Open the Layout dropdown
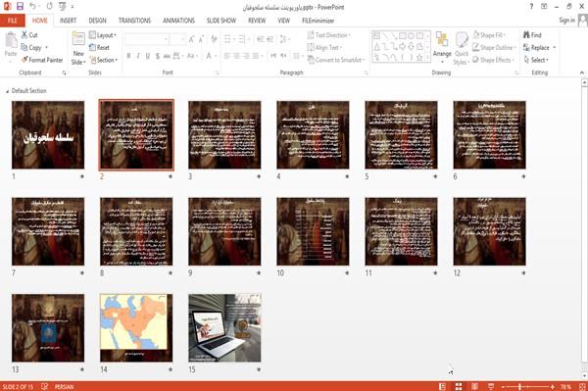 coord(103,35)
